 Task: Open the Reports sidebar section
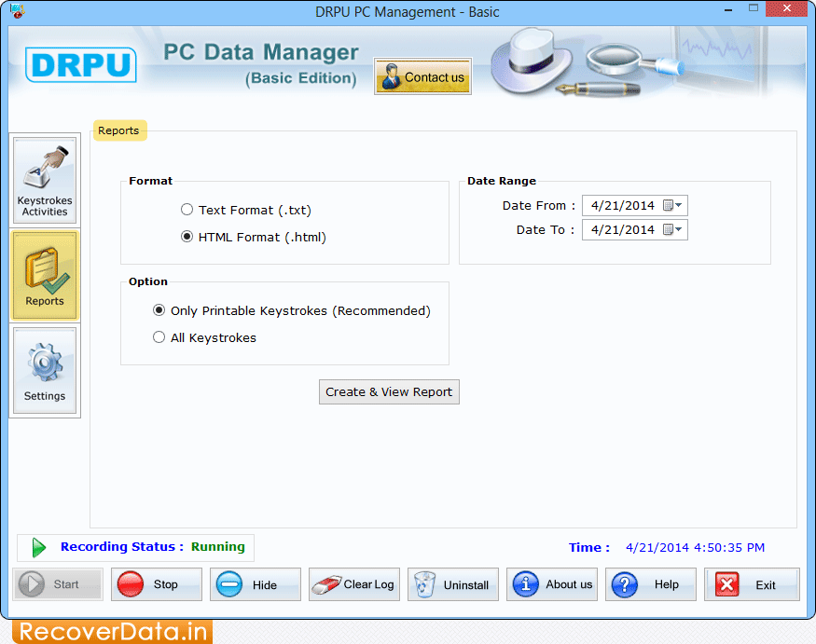[45, 275]
